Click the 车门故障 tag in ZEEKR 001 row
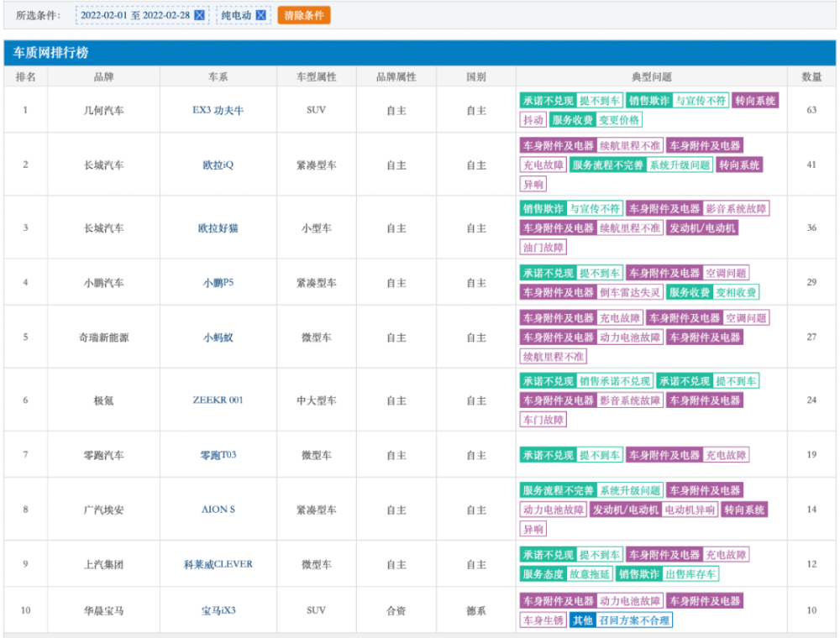The height and width of the screenshot is (638, 840). pos(543,420)
